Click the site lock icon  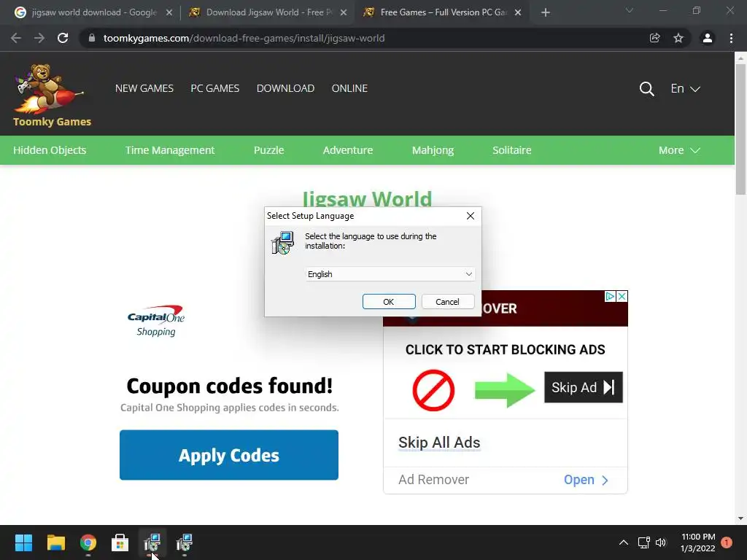click(x=91, y=38)
